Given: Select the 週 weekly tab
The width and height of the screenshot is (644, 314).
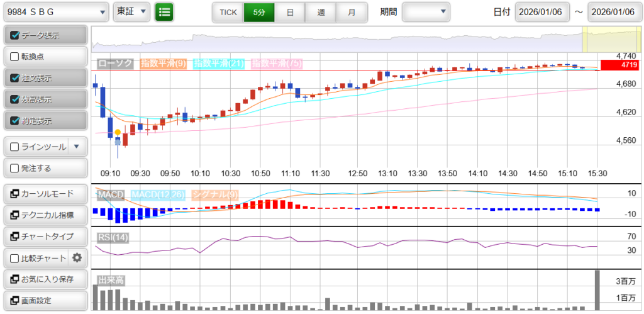Looking at the screenshot, I should [321, 12].
